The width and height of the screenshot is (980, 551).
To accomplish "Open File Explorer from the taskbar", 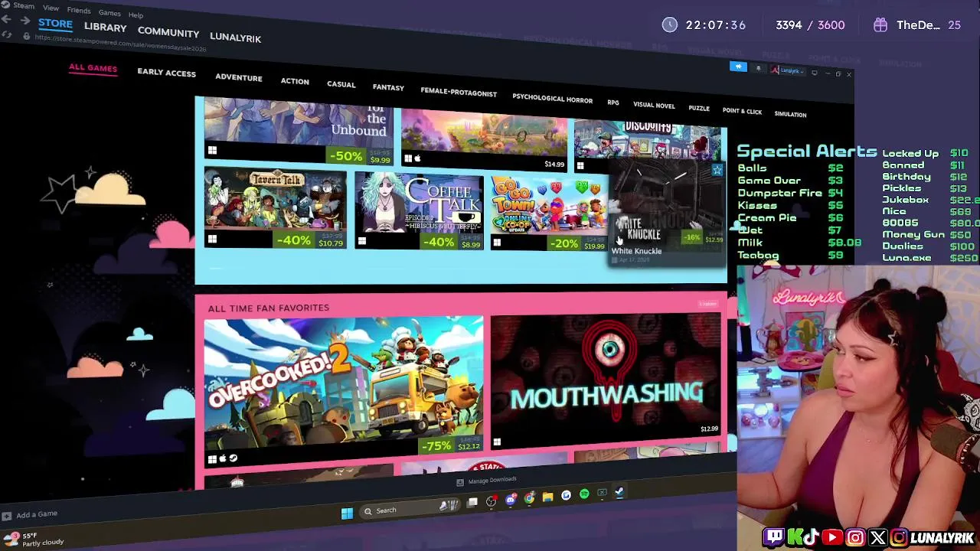I will click(x=547, y=497).
